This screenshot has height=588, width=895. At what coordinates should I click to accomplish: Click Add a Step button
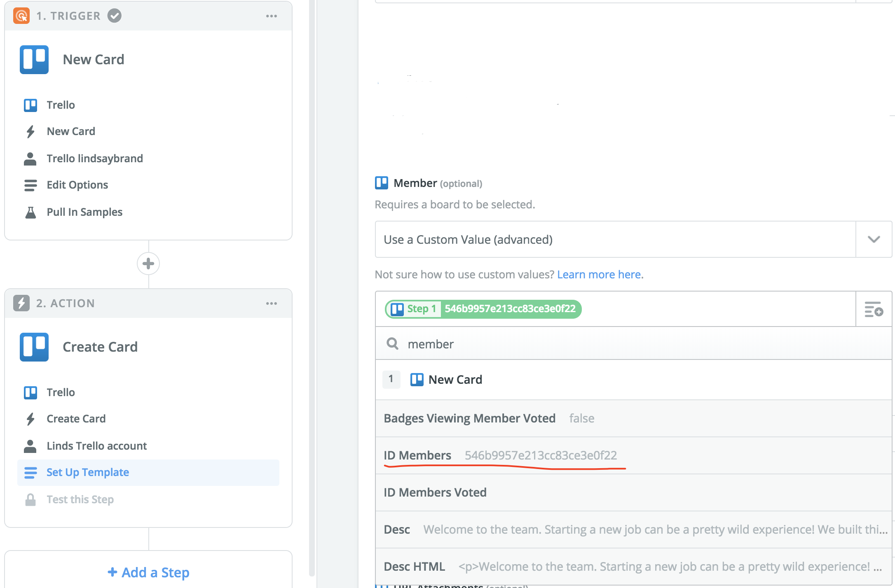148,572
